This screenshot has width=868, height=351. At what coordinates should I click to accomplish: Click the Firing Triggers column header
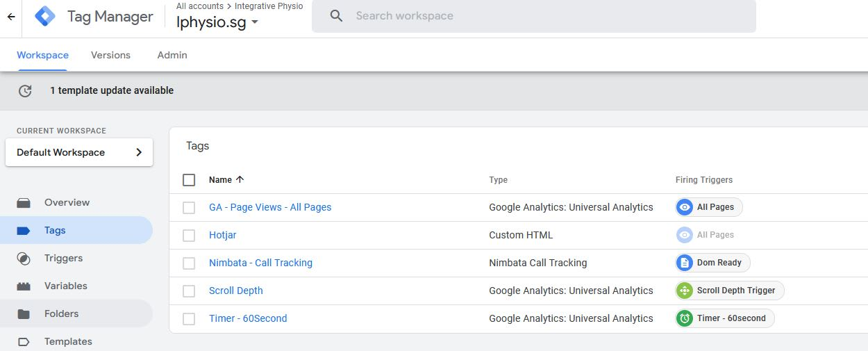coord(704,179)
